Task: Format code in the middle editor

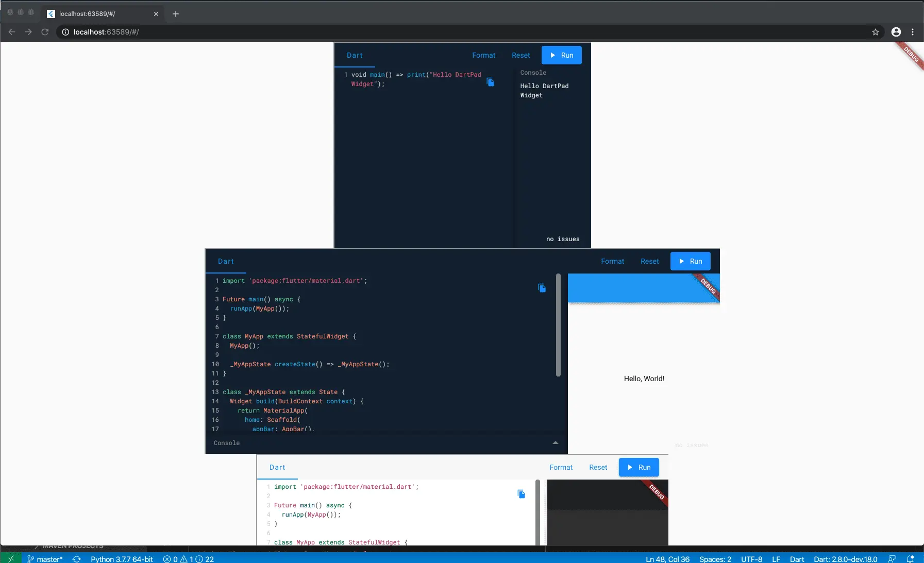Action: (x=612, y=261)
